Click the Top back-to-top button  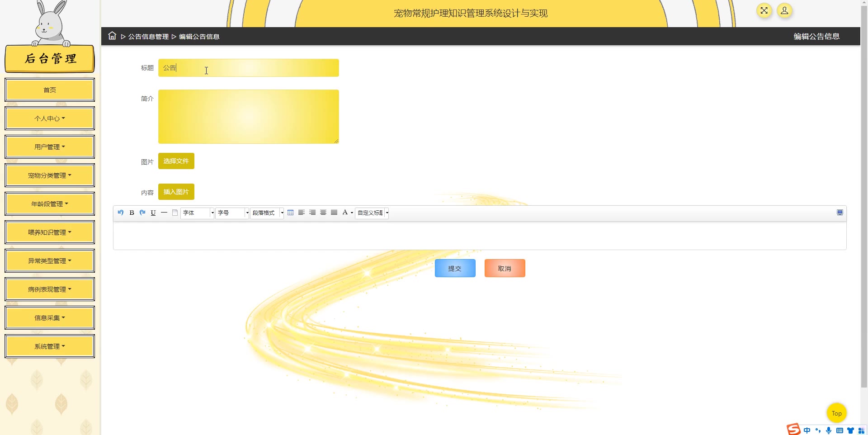point(837,413)
